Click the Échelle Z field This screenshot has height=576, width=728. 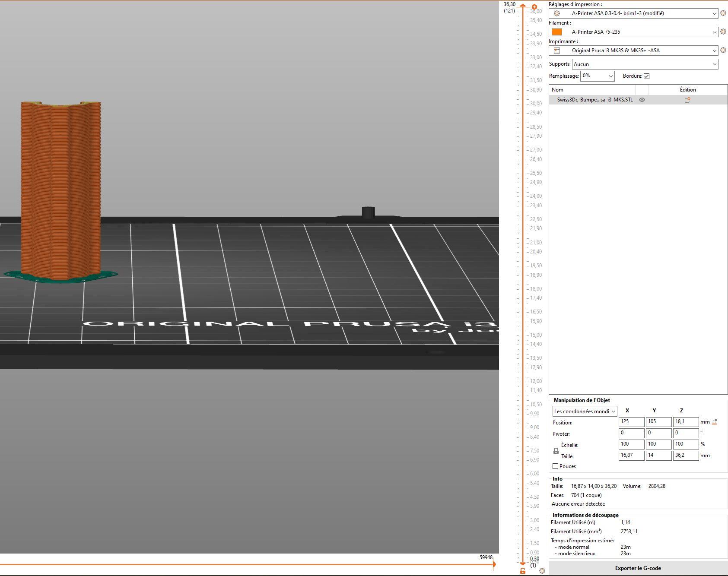click(686, 444)
